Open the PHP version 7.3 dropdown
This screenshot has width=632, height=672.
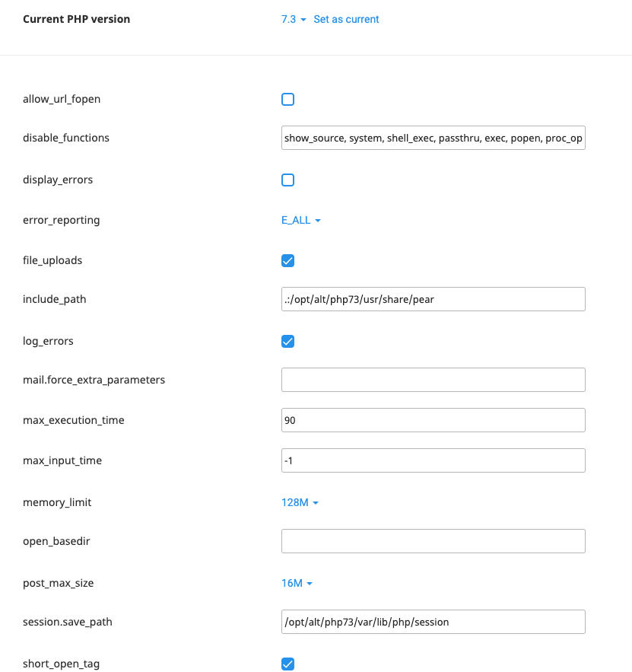[294, 19]
